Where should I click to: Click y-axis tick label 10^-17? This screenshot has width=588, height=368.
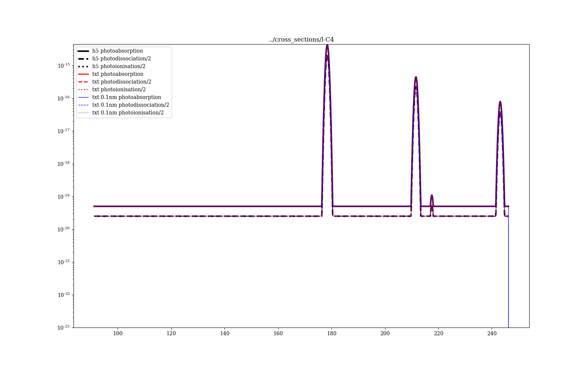coord(64,131)
